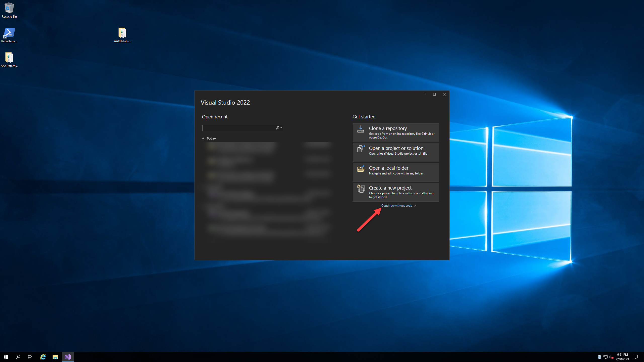This screenshot has width=644, height=362.
Task: Click the Clone a repository title
Action: [x=388, y=128]
